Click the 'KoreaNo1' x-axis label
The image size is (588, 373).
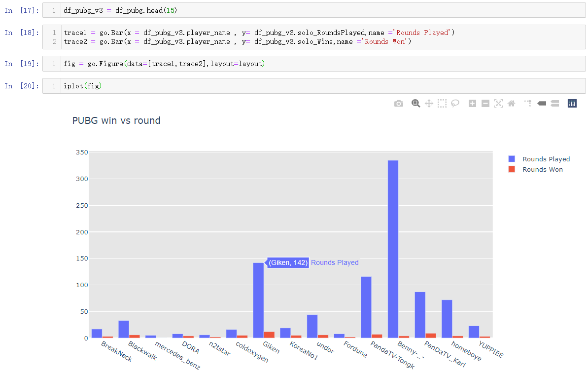pos(304,350)
